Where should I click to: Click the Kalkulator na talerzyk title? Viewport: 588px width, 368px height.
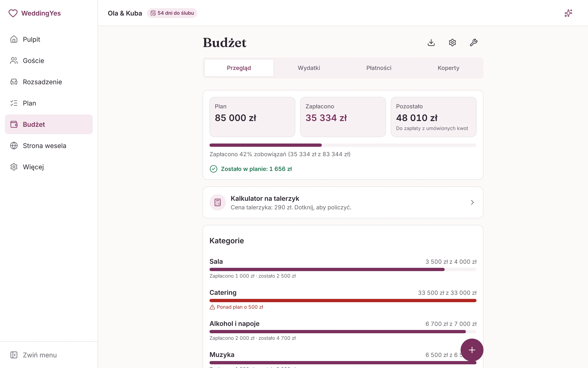tap(265, 199)
